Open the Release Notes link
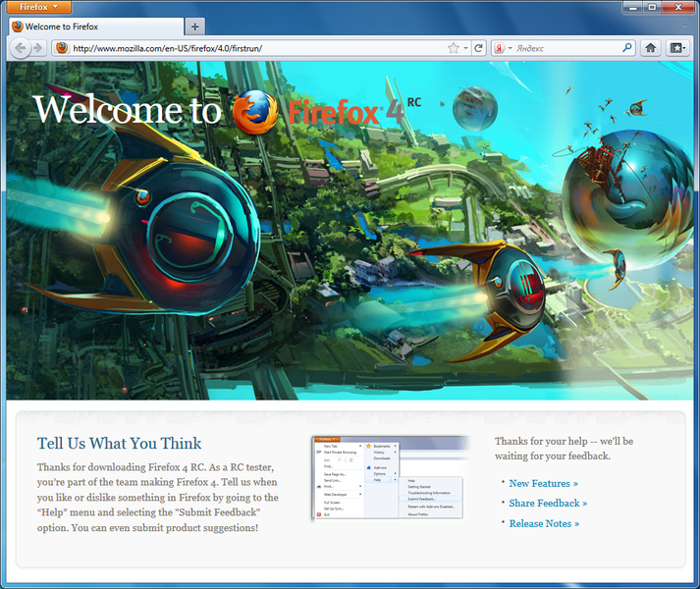Image resolution: width=700 pixels, height=589 pixels. tap(544, 523)
